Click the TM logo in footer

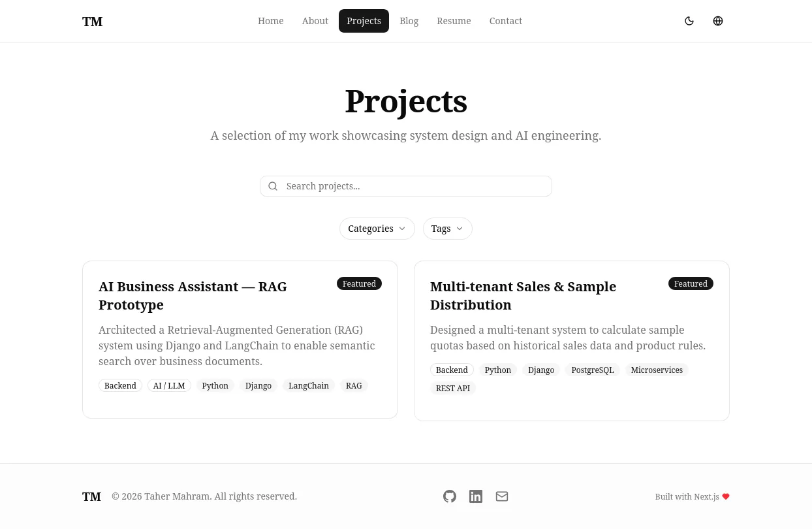91,496
